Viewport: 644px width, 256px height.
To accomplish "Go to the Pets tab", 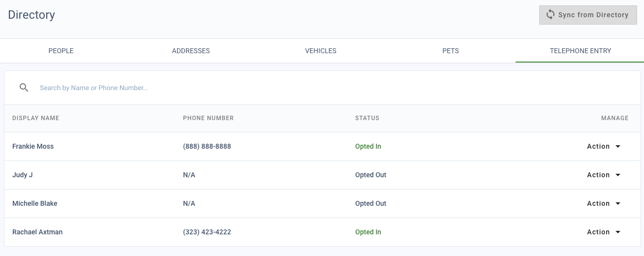I will [451, 51].
